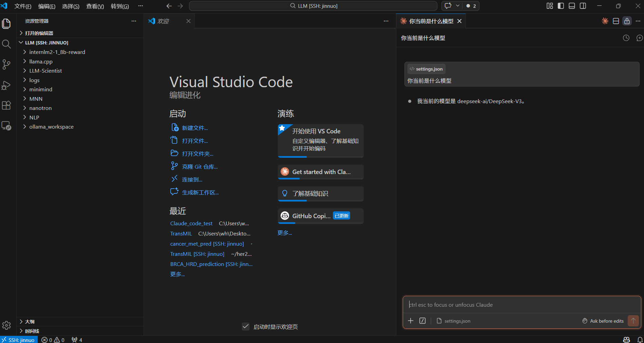Viewport: 644px width, 343px height.
Task: Expand the MNN folder
Action: click(x=80, y=99)
